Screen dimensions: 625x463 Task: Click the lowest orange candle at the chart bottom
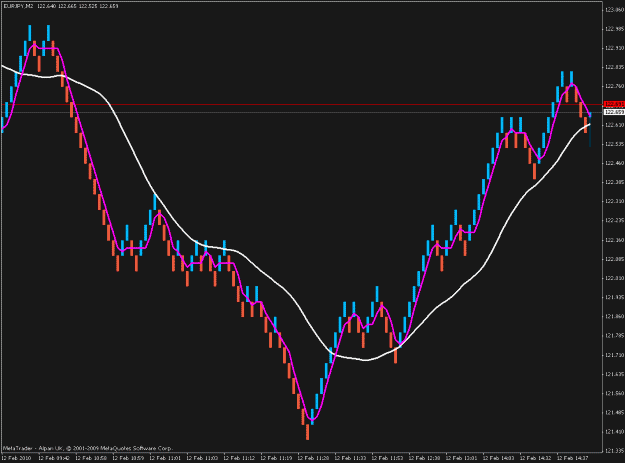click(307, 432)
